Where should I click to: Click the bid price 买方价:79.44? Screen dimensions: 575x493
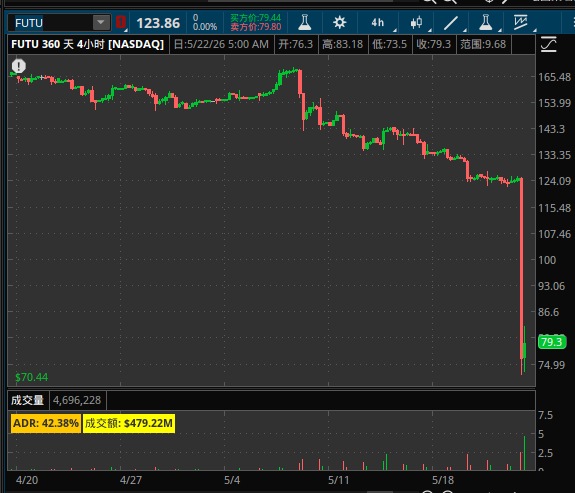pyautogui.click(x=256, y=18)
